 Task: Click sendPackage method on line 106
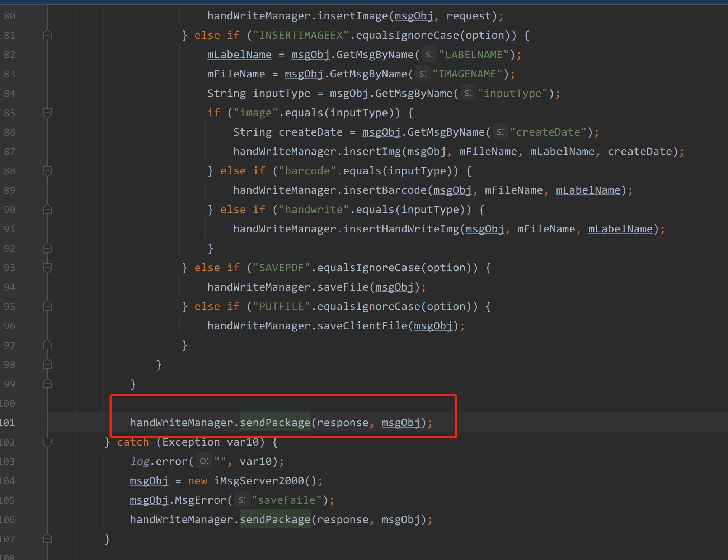pyautogui.click(x=275, y=519)
